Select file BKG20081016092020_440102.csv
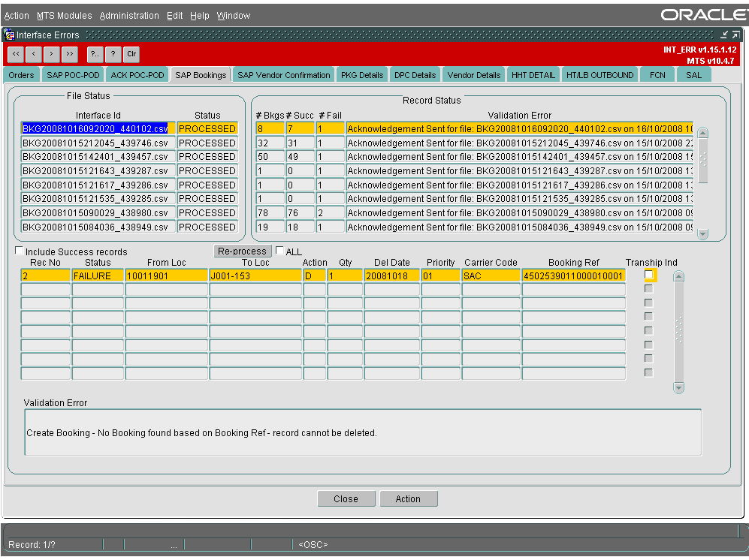 point(98,129)
